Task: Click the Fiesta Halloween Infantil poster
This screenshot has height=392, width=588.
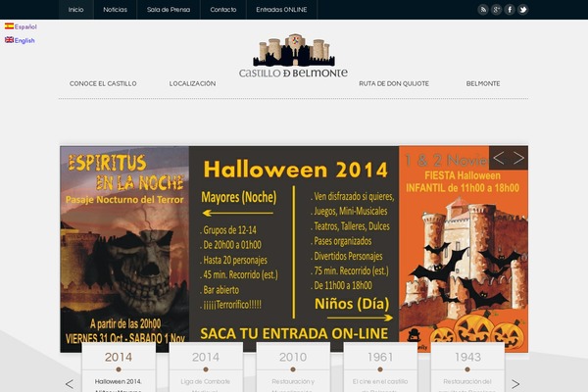Action: (464, 249)
